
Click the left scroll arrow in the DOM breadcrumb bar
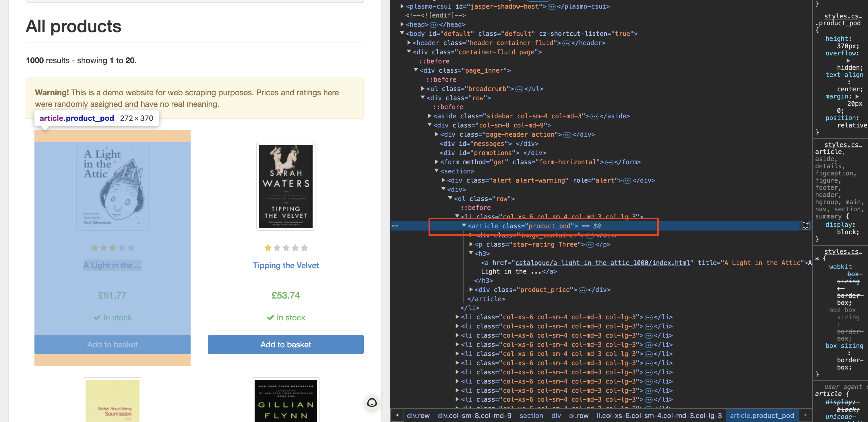tap(397, 415)
